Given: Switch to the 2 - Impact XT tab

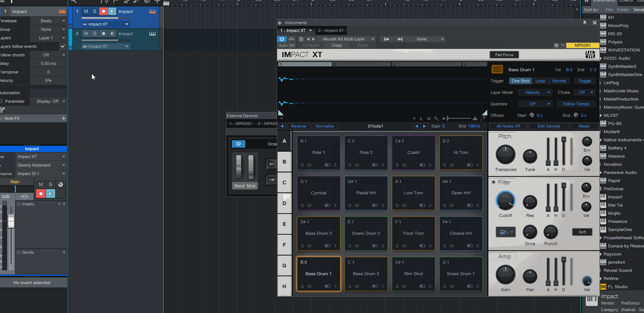Looking at the screenshot, I should [331, 30].
